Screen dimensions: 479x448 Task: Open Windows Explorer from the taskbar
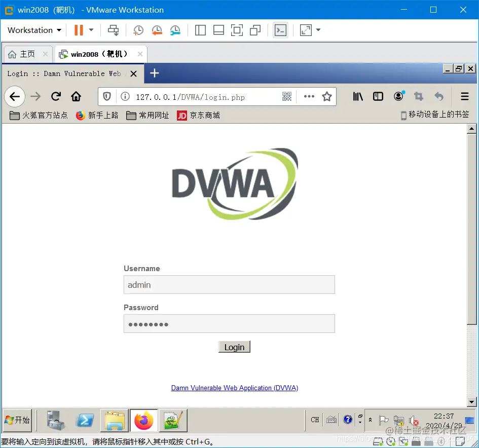[115, 420]
